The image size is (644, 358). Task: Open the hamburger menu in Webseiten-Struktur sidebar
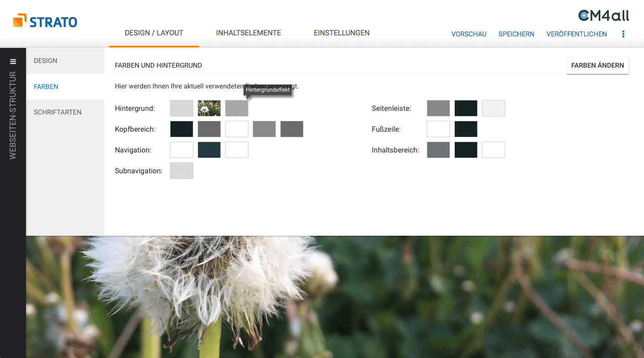[x=13, y=61]
